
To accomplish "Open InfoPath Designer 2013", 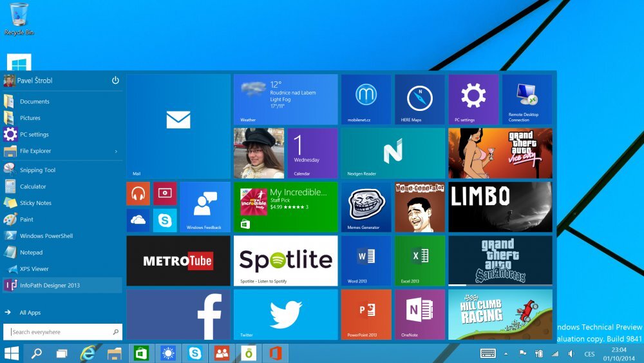I will pos(62,285).
